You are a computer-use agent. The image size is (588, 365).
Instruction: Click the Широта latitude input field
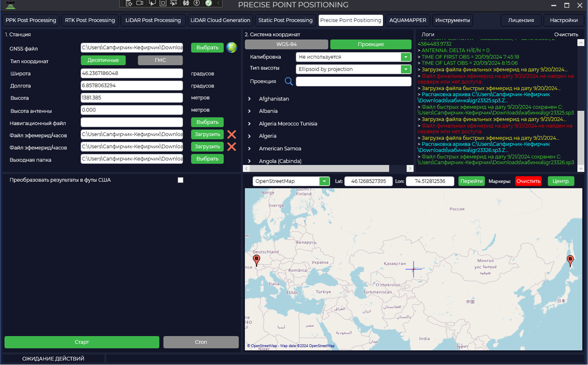click(x=132, y=73)
